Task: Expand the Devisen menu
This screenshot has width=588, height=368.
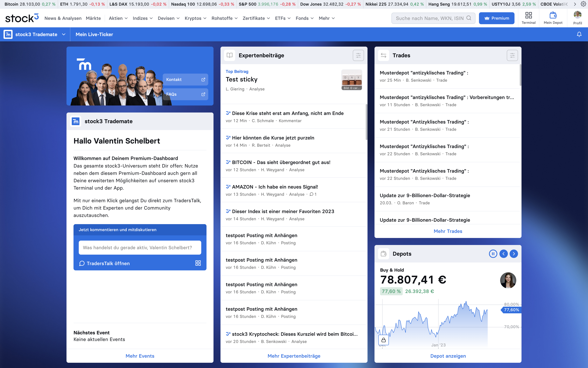Action: pos(169,18)
